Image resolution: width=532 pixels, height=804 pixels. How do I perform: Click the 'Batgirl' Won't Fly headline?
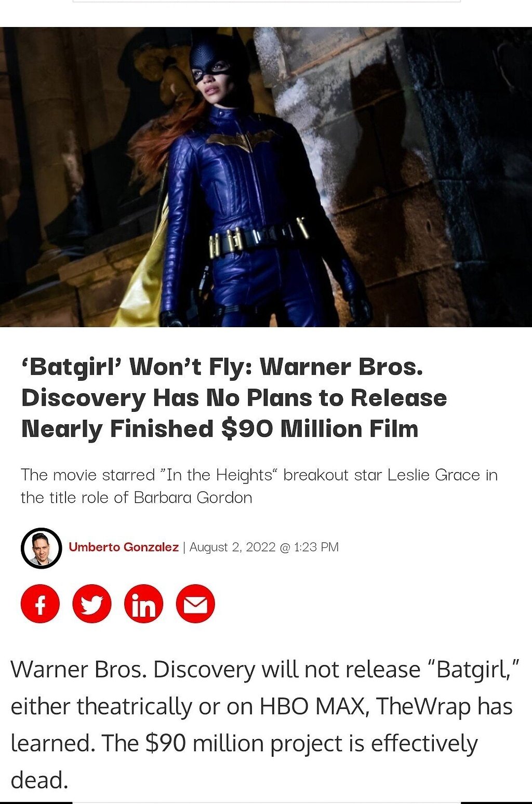point(234,398)
